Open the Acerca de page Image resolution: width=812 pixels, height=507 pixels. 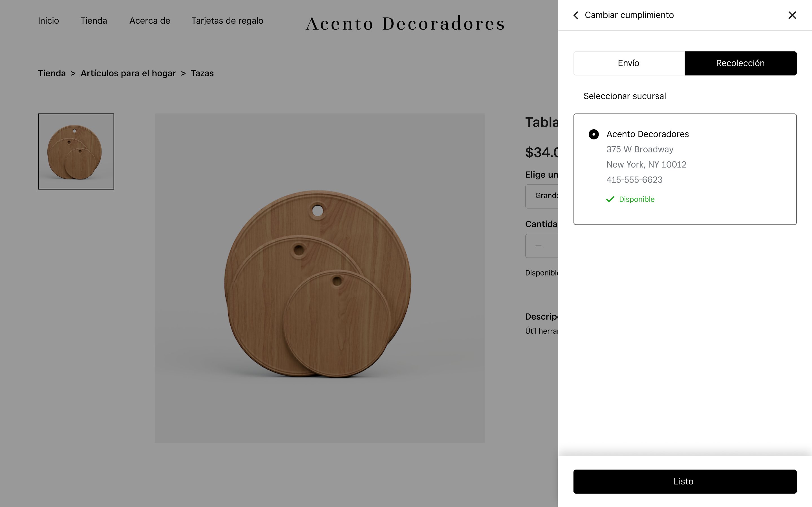(x=150, y=21)
